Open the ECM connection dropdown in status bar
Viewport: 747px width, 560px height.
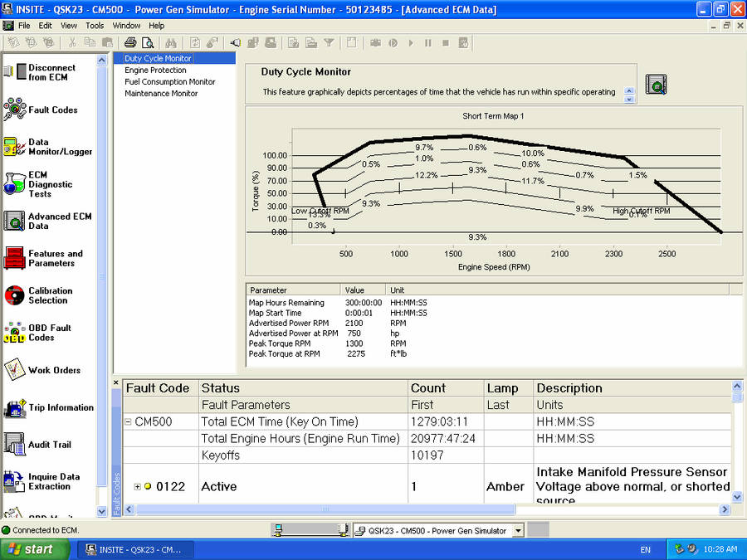click(x=518, y=530)
